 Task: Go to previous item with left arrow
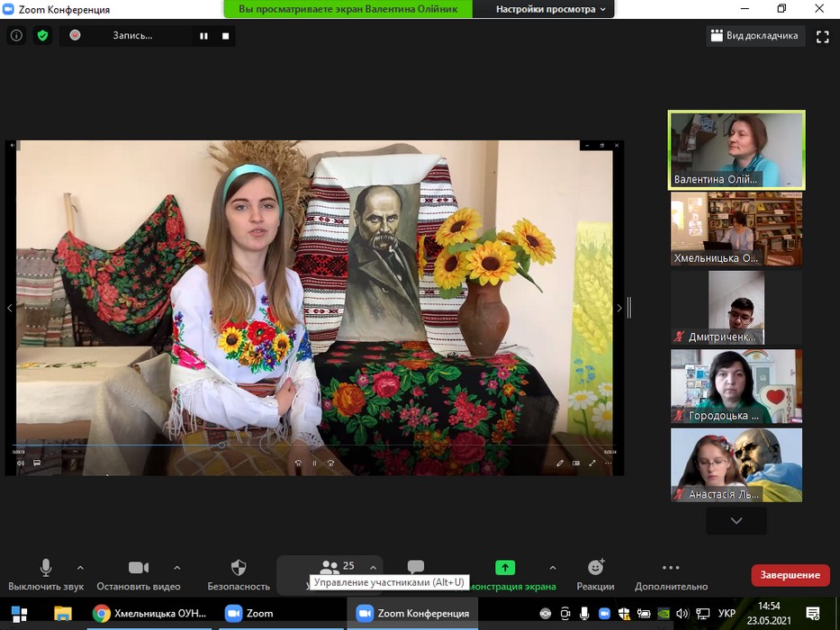coord(10,308)
